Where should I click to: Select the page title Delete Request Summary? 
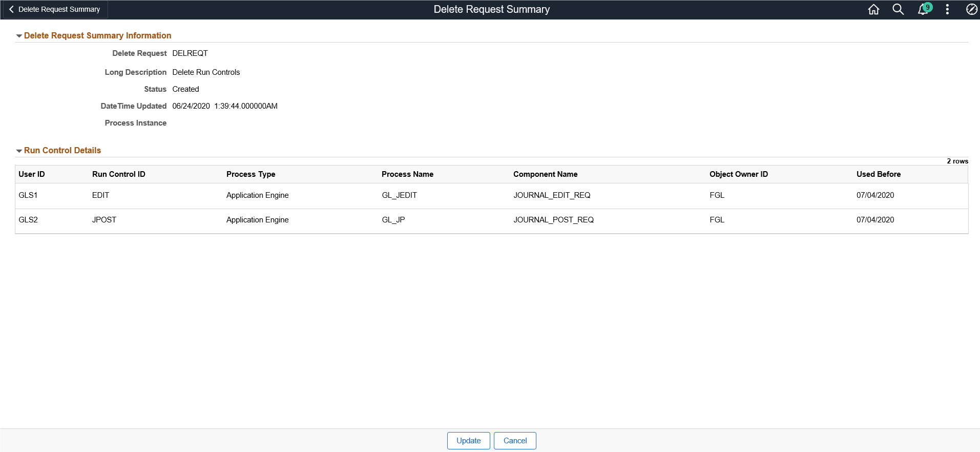(492, 9)
